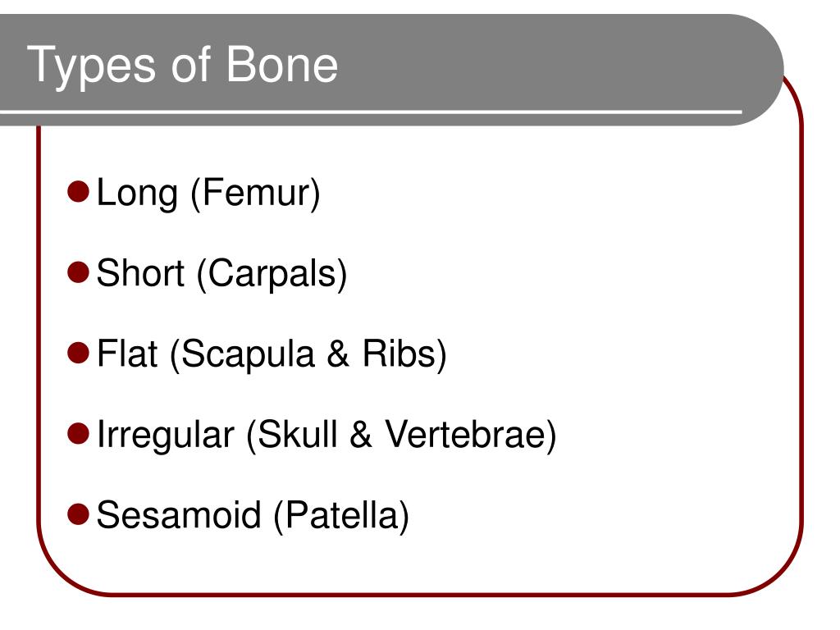Select the bullet marker before Irregular
Image resolution: width=840 pixels, height=630 pixels.
78,434
